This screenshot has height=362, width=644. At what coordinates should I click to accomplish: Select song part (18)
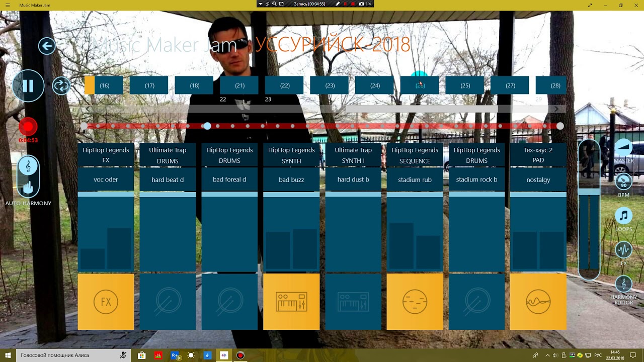194,85
